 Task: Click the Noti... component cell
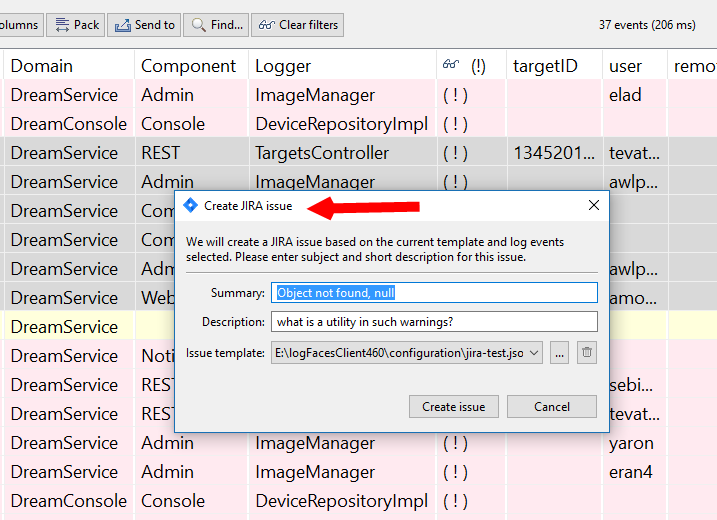(157, 356)
